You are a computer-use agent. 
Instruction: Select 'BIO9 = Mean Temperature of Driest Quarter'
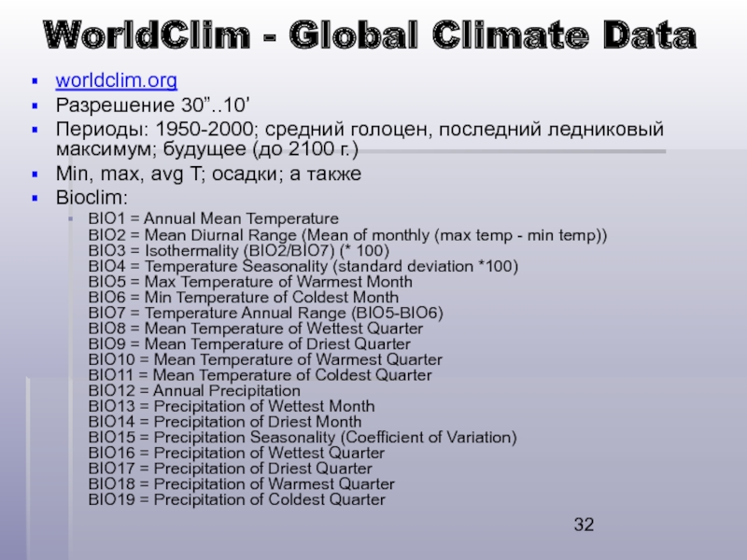pos(249,343)
